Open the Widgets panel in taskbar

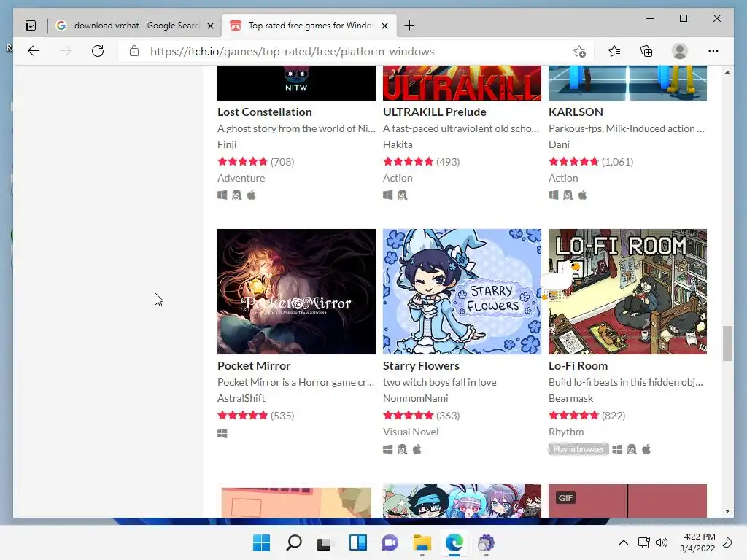[x=357, y=542]
